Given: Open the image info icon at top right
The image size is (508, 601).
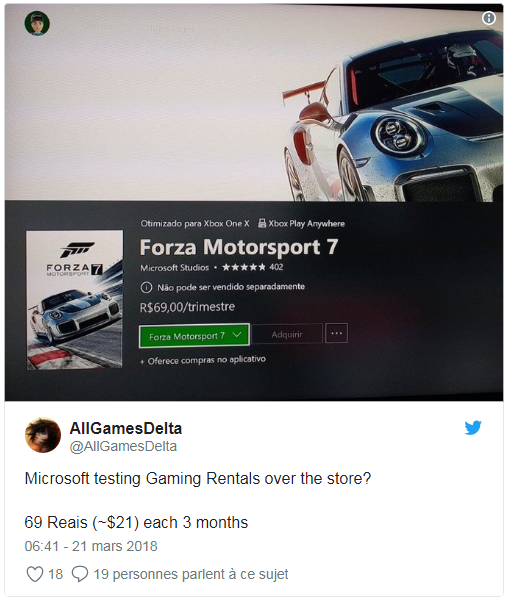Looking at the screenshot, I should pyautogui.click(x=488, y=18).
